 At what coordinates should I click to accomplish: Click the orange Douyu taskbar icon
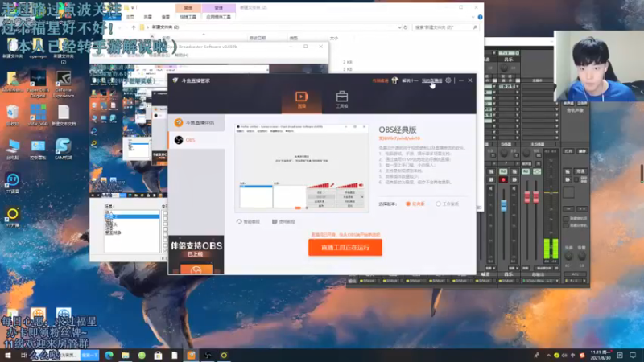click(x=191, y=355)
